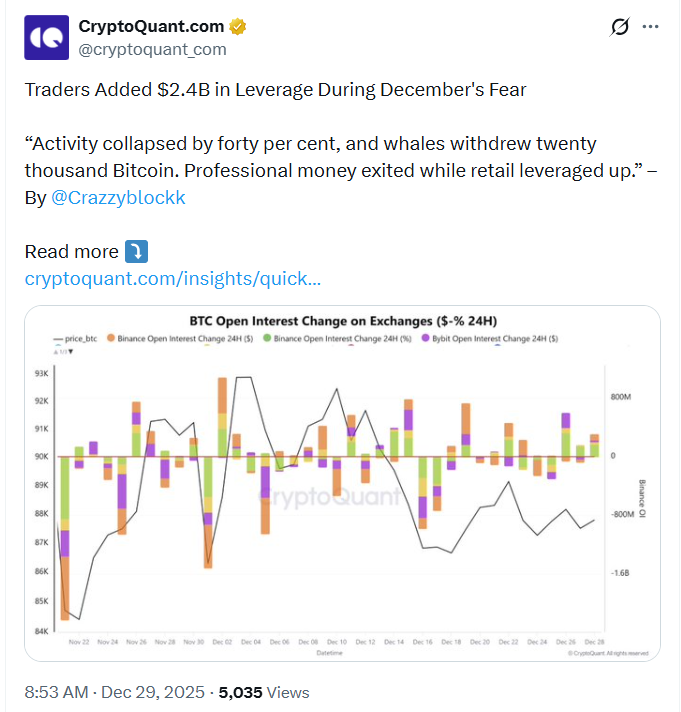Click the legend pager arrow under price_btc

pyautogui.click(x=70, y=351)
